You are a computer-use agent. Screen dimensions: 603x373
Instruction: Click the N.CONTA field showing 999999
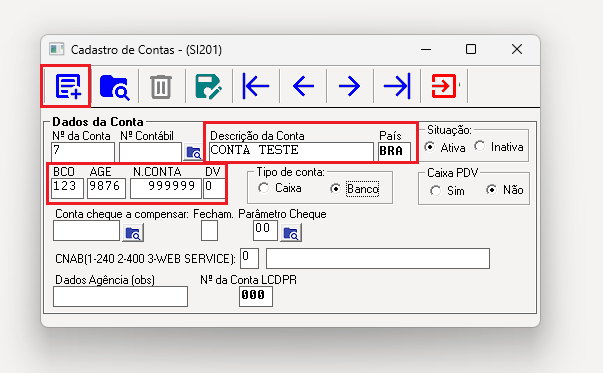pos(166,188)
